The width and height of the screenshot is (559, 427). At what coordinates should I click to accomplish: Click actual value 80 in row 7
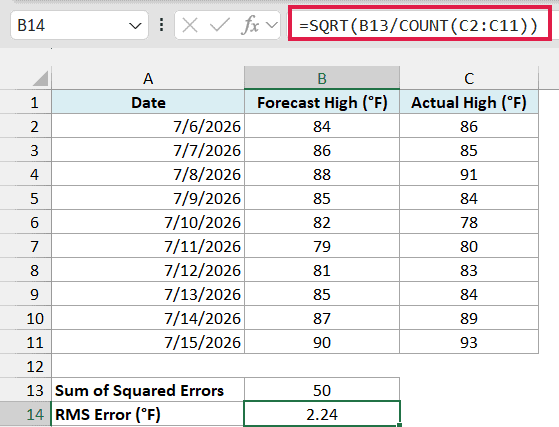(469, 246)
